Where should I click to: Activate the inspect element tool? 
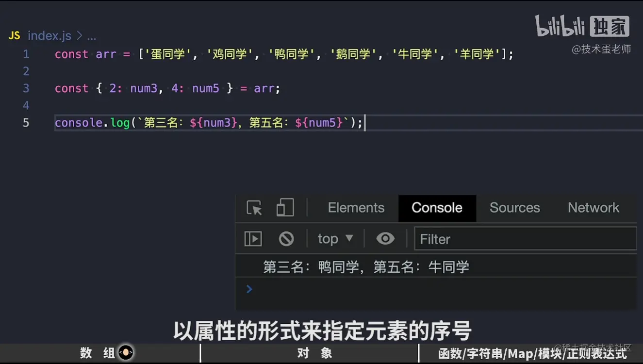[253, 208]
